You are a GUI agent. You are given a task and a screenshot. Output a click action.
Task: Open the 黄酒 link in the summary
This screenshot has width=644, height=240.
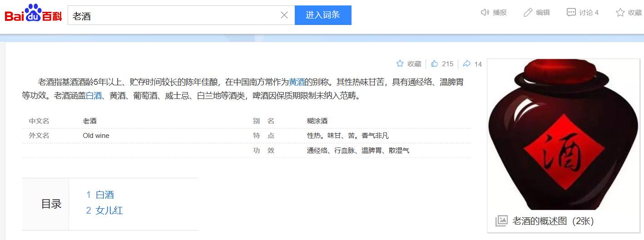[297, 82]
